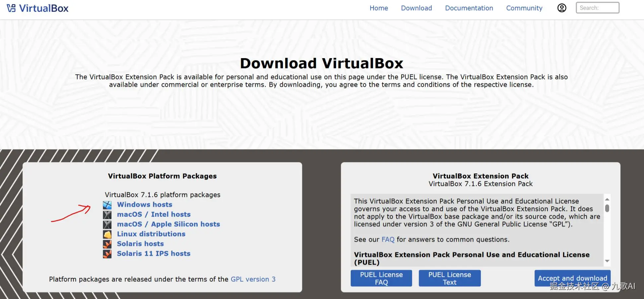Click the PUEL License FAQ button
This screenshot has height=299, width=644.
click(x=381, y=278)
